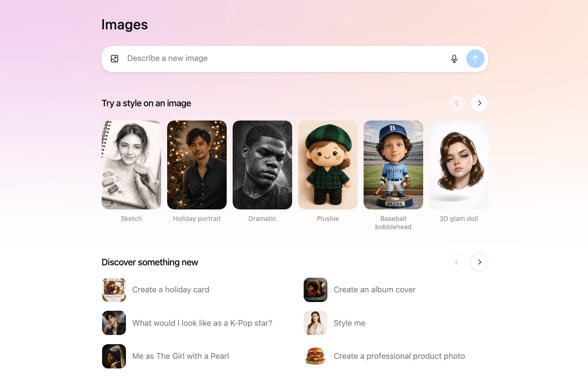Go to previous styles in style carousel
The height and width of the screenshot is (379, 588).
click(457, 103)
